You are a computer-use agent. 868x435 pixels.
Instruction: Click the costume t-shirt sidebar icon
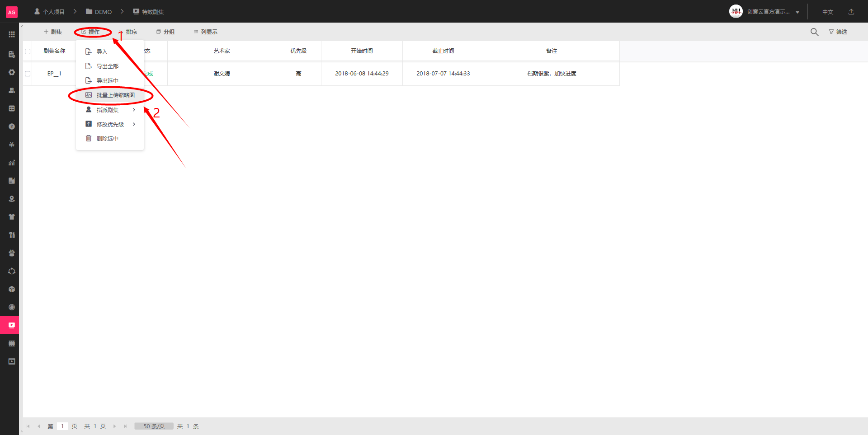click(12, 217)
